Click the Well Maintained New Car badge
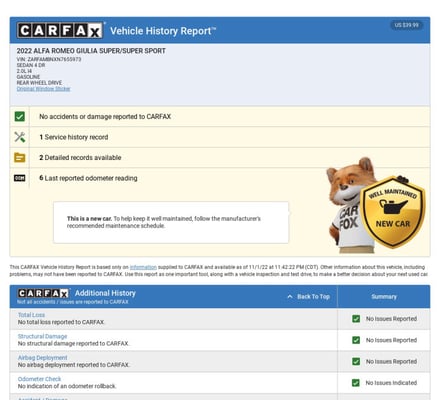 [x=393, y=213]
